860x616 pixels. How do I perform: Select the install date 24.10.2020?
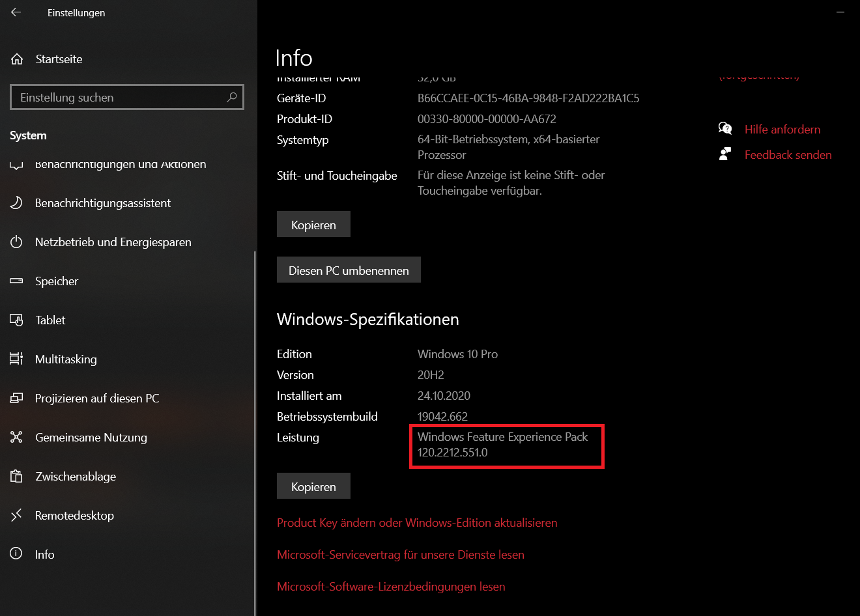(444, 396)
